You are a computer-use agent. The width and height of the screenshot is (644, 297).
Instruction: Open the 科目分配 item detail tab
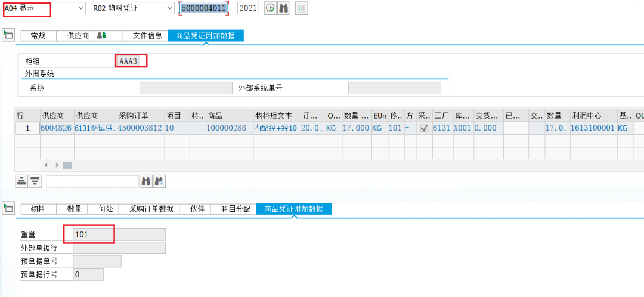click(x=233, y=209)
